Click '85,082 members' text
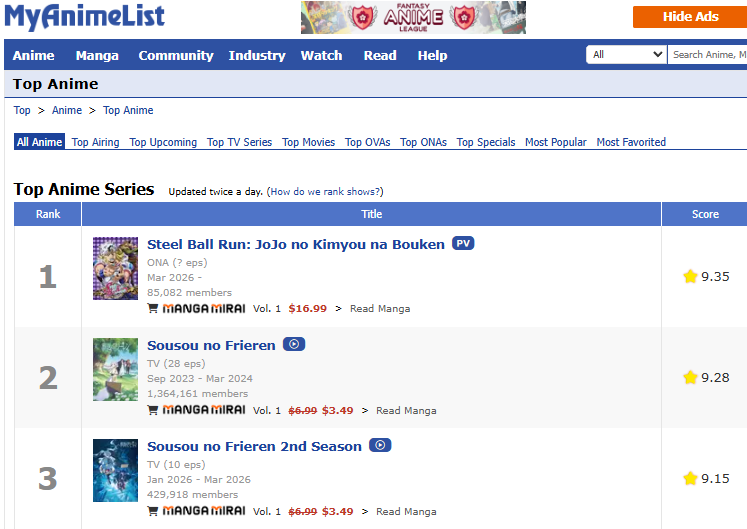The image size is (747, 529). [x=189, y=293]
